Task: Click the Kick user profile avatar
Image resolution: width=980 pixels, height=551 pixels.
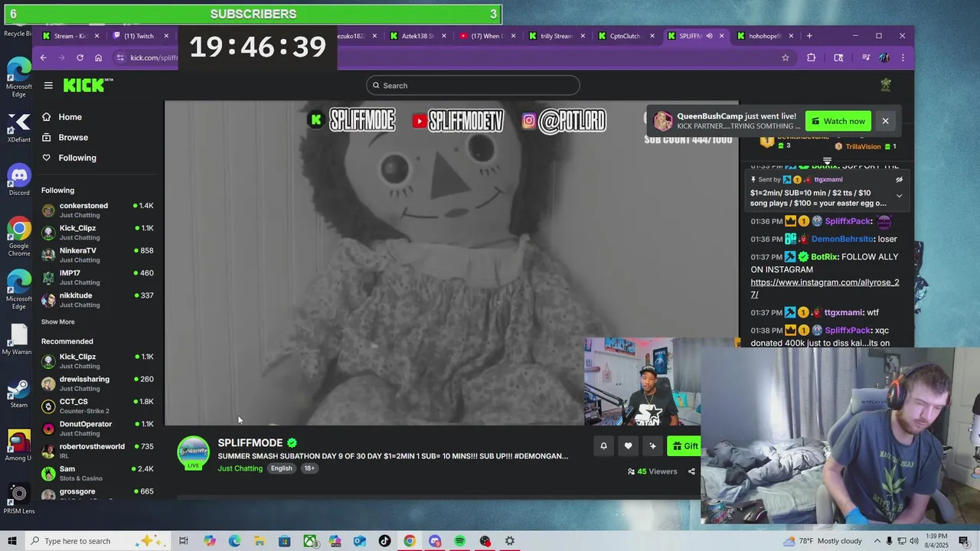Action: coord(886,85)
